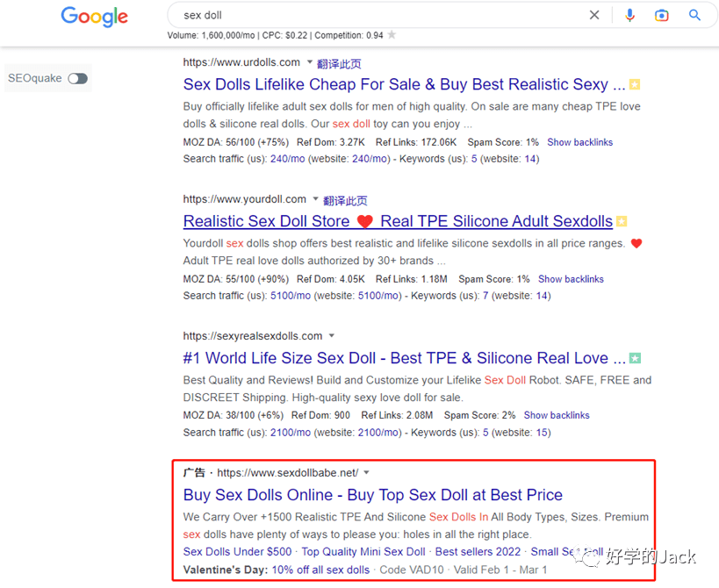The image size is (719, 588).
Task: Click yellow star beside yourdoll result title
Action: (622, 221)
